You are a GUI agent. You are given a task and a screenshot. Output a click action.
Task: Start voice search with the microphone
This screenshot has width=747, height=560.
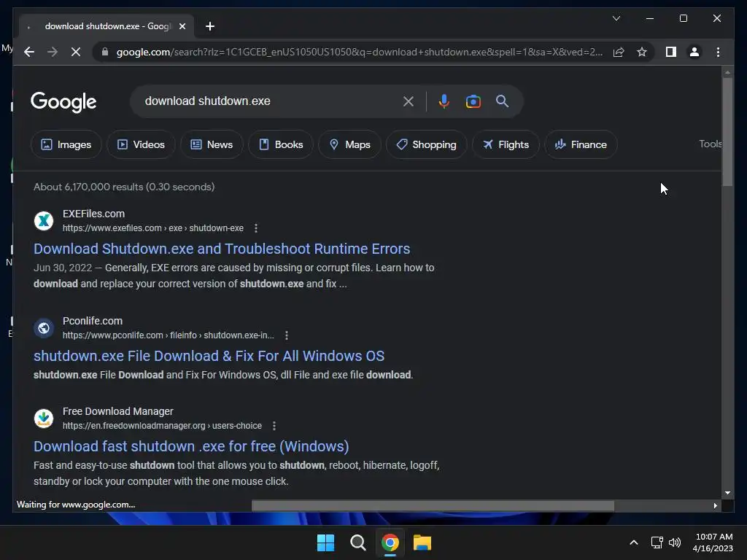[444, 101]
